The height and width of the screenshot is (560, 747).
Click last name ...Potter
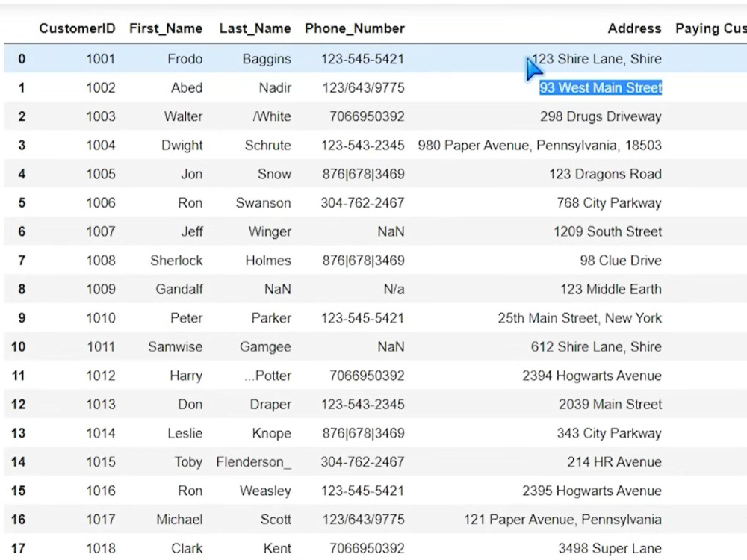tap(267, 376)
